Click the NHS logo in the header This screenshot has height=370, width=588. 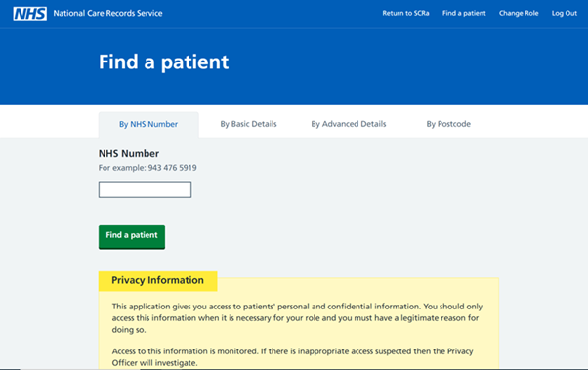(x=30, y=14)
